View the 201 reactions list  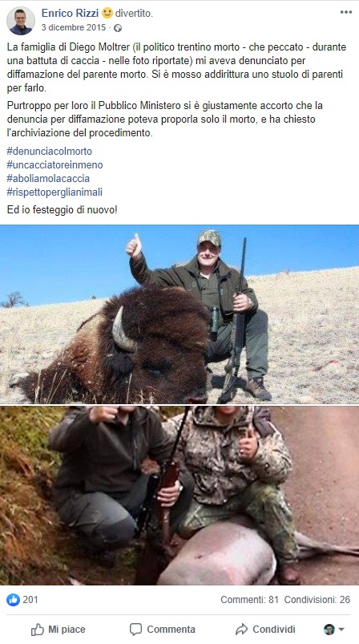click(x=30, y=600)
